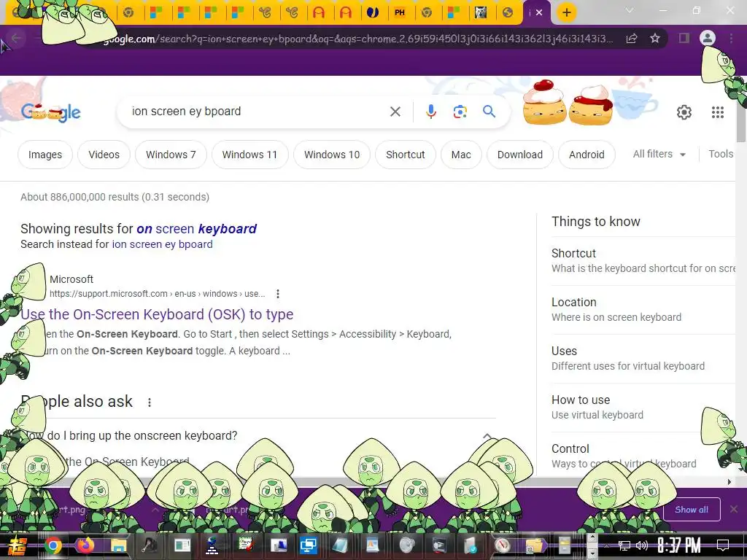Open the notification center icon

pos(723,545)
